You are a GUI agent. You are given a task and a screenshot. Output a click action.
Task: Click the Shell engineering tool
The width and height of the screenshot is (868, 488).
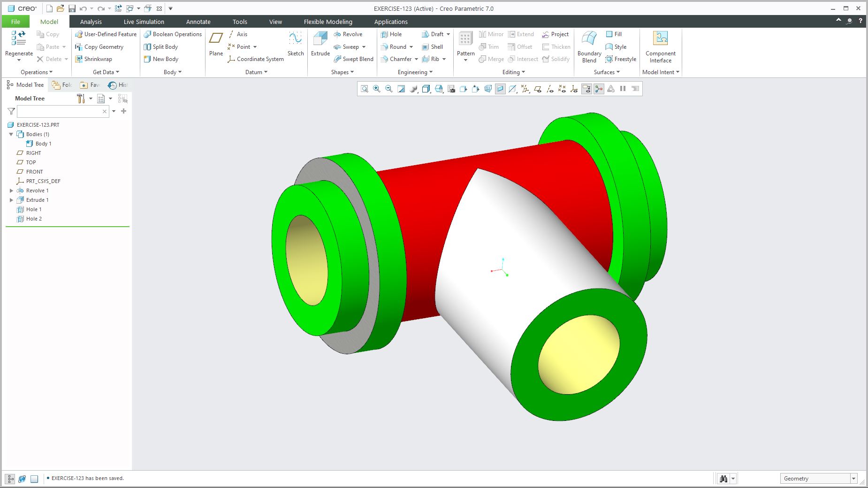(x=432, y=47)
